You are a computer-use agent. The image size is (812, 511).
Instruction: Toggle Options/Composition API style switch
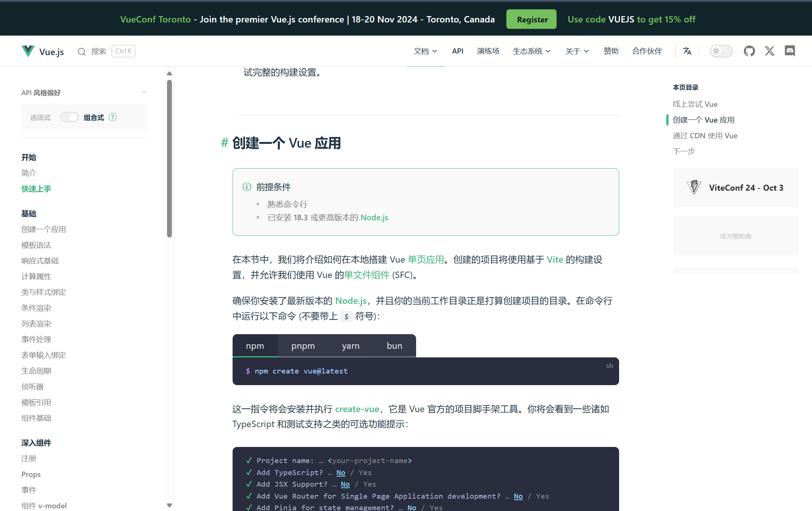(x=70, y=117)
